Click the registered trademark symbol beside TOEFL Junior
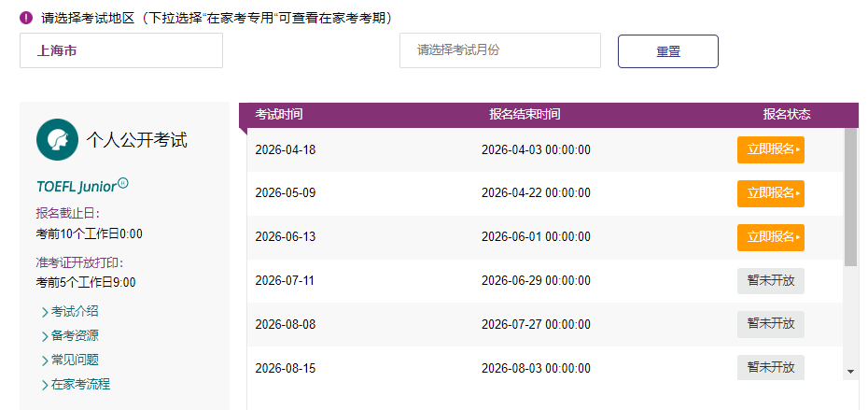 [x=123, y=183]
